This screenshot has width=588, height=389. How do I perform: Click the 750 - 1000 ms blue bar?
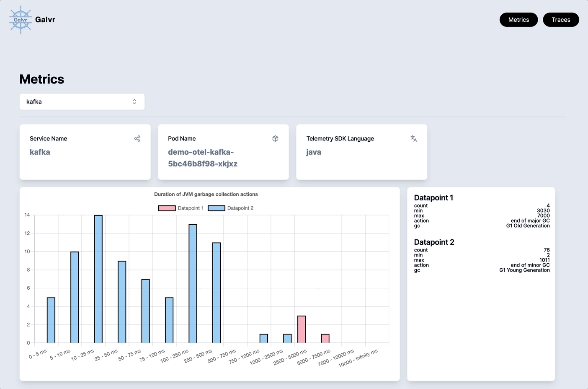[x=264, y=339]
